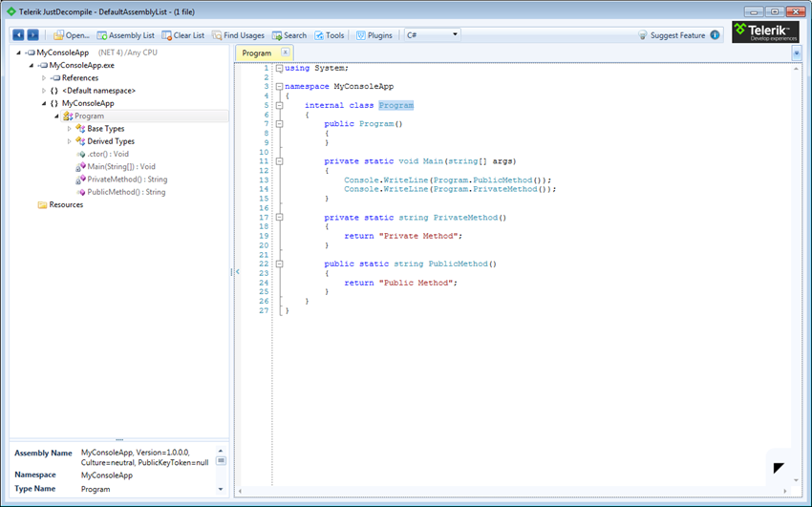The image size is (812, 507).
Task: Click the Suggest Feature link
Action: 676,35
